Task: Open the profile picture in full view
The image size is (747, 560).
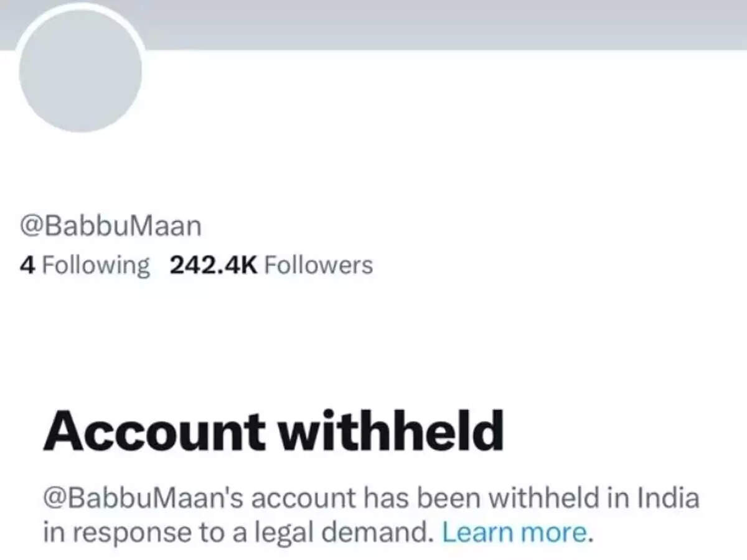Action: [x=80, y=72]
